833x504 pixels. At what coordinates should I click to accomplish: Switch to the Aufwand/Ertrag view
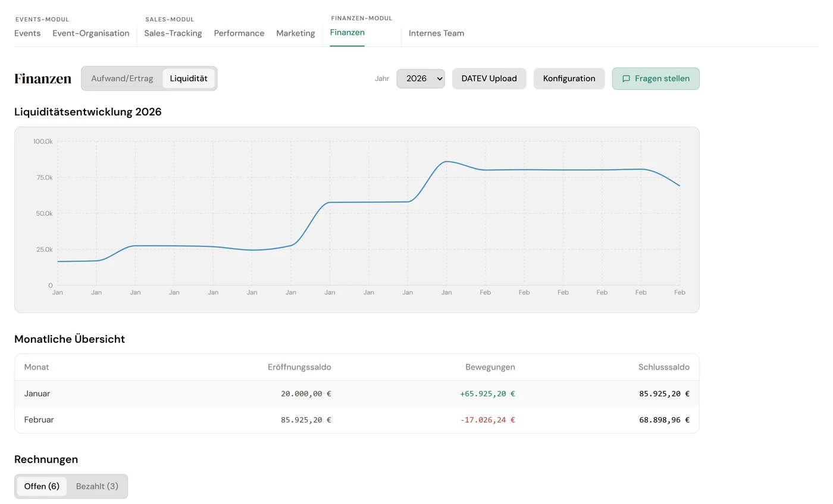[x=122, y=79]
